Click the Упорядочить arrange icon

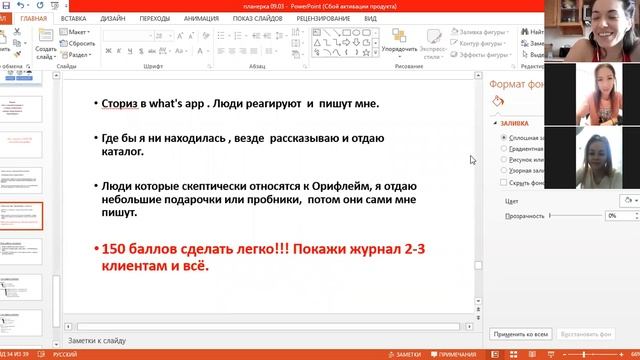399,36
